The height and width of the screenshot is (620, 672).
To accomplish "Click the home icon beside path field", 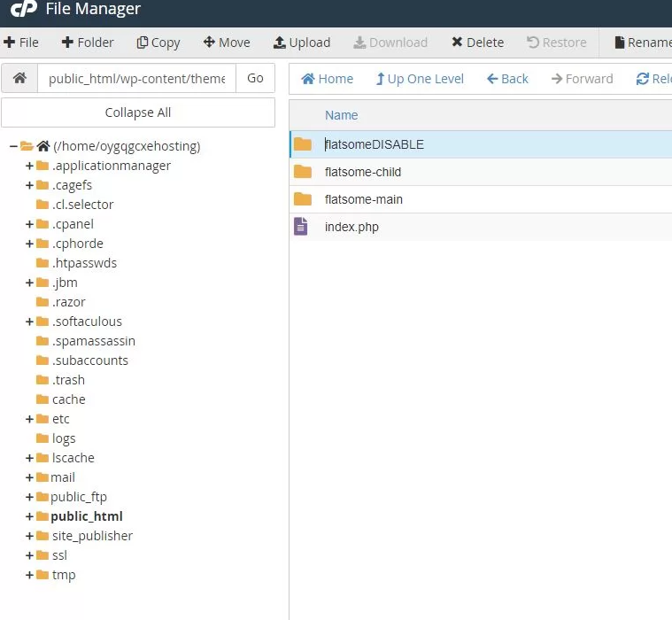I will [19, 78].
